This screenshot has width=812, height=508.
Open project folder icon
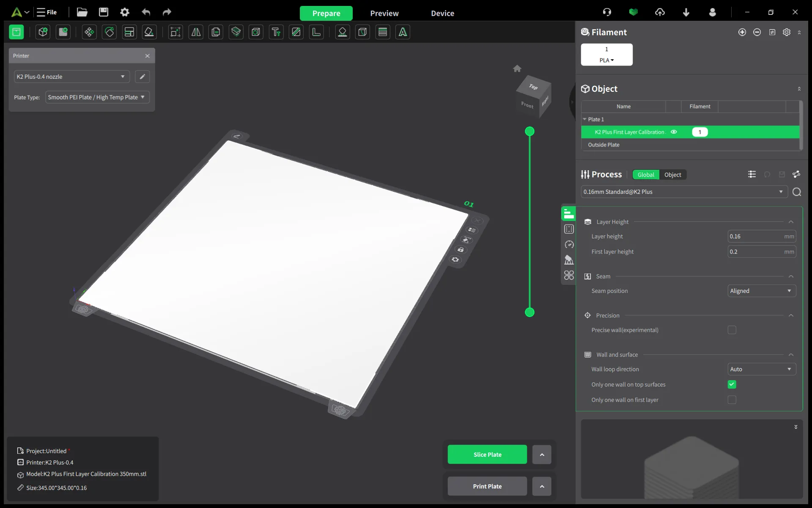[82, 12]
